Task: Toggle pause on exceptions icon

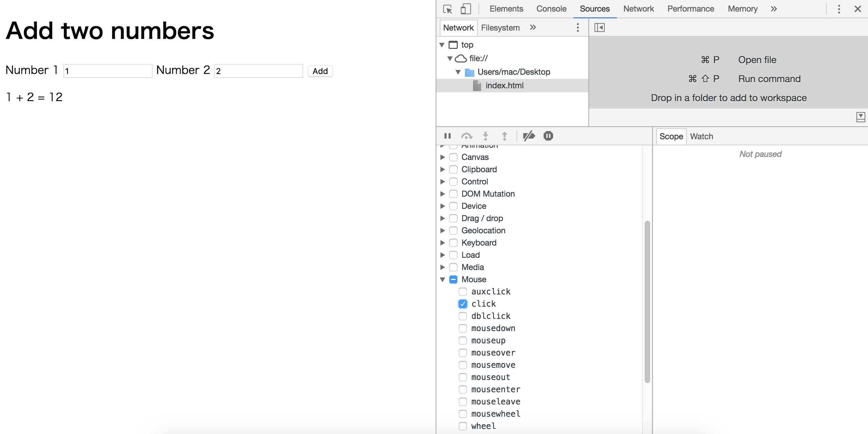Action: tap(548, 136)
